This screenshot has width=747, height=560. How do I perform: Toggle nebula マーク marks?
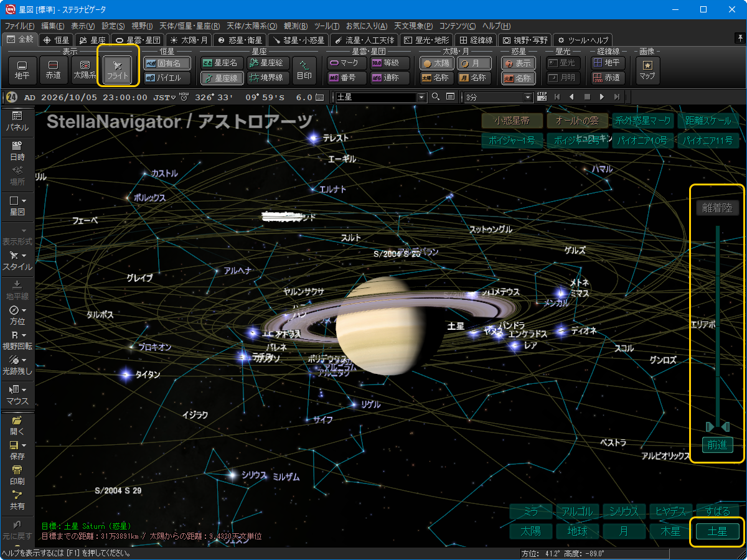point(347,63)
